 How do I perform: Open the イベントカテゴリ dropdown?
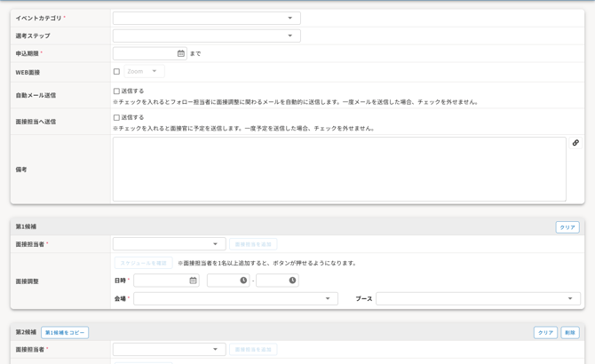206,18
